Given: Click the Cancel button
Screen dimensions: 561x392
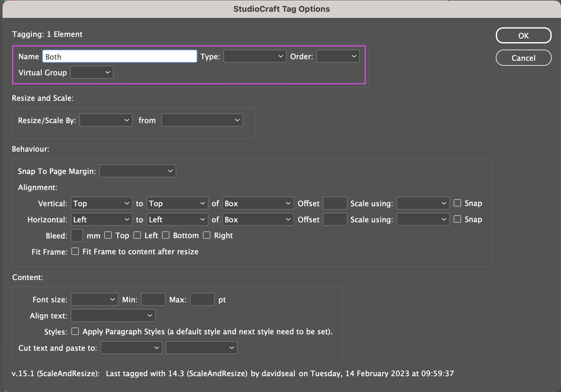Looking at the screenshot, I should 523,58.
